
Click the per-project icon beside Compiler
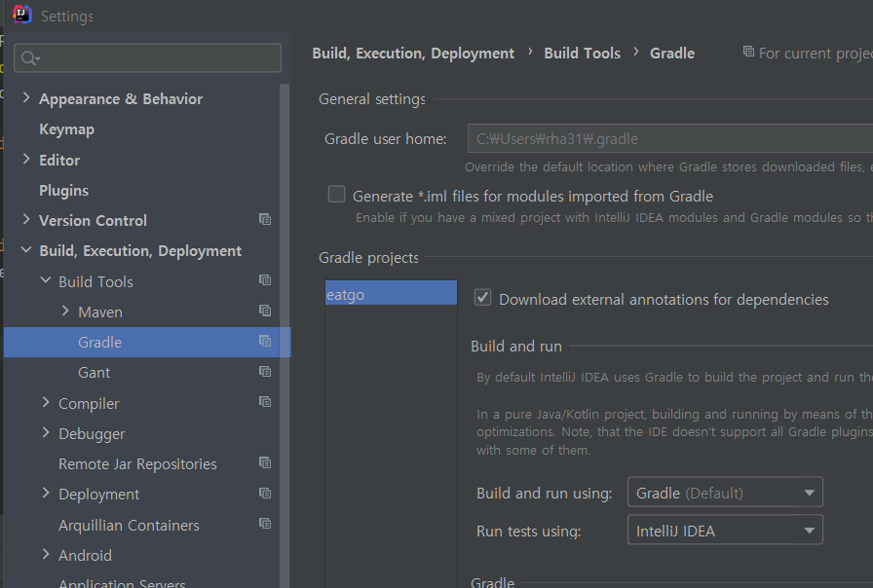click(265, 402)
